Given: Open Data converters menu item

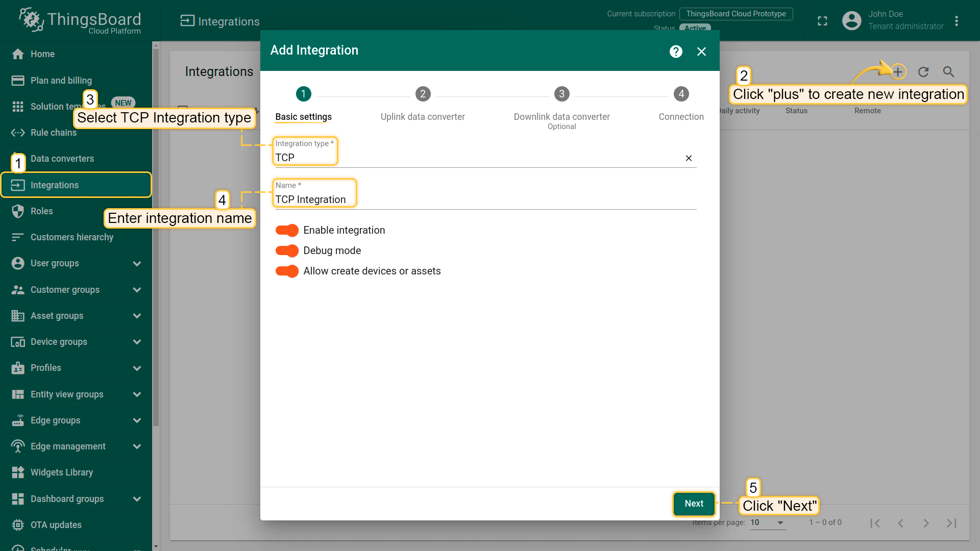Looking at the screenshot, I should [76, 159].
